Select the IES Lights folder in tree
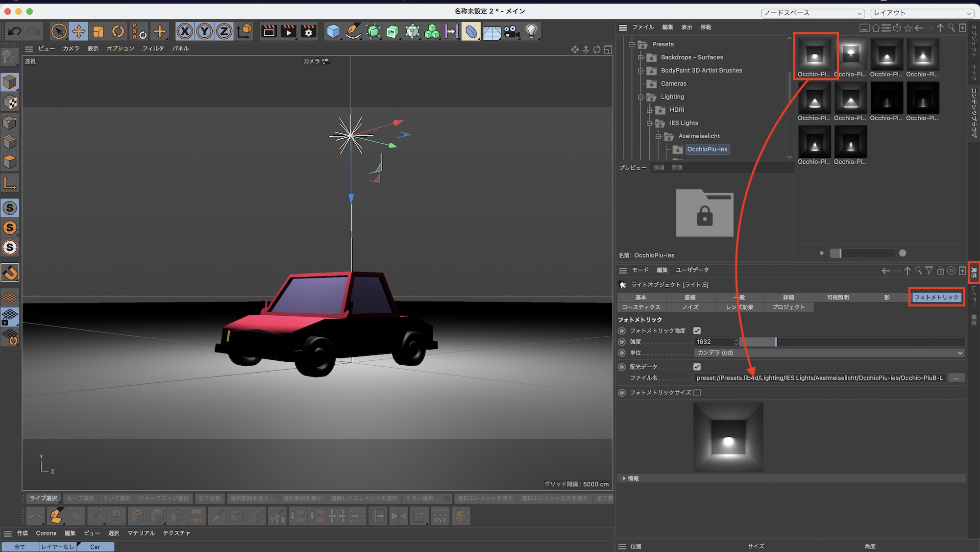This screenshot has width=980, height=552. pos(684,123)
